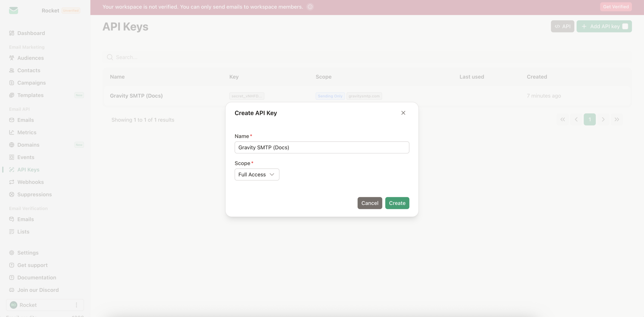Toggle the white square on Add API key
This screenshot has width=644, height=317.
click(625, 26)
